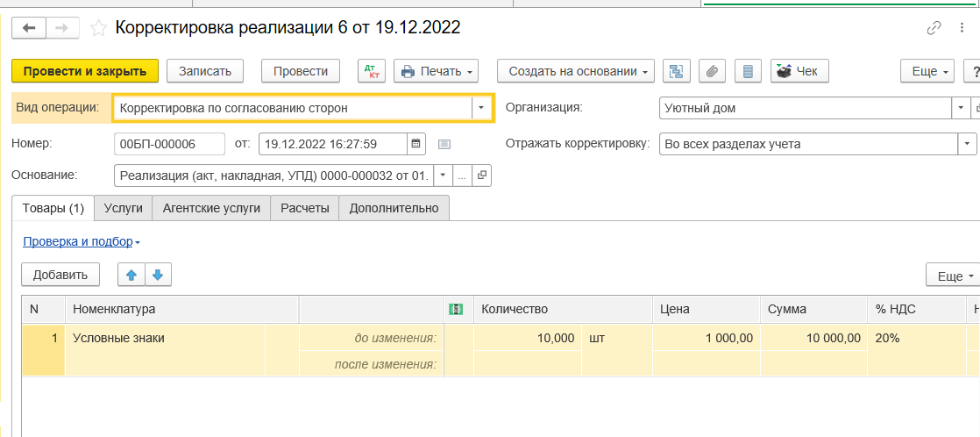Open calendar picker for document date
This screenshot has height=437, width=980.
click(417, 144)
